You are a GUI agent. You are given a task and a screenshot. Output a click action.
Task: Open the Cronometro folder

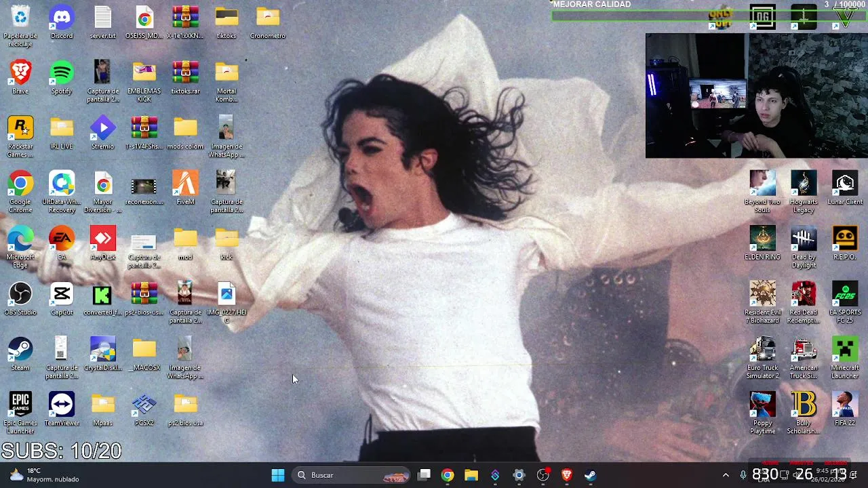click(268, 22)
